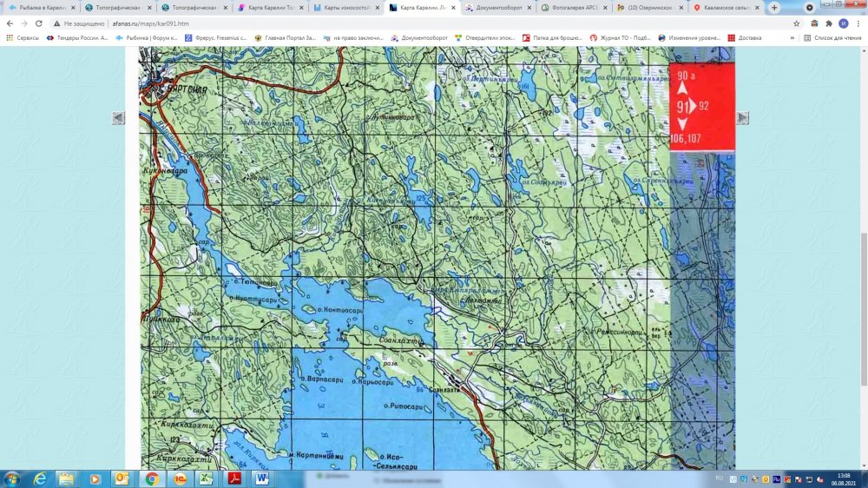Bookmark this page with the star icon

pyautogui.click(x=796, y=23)
